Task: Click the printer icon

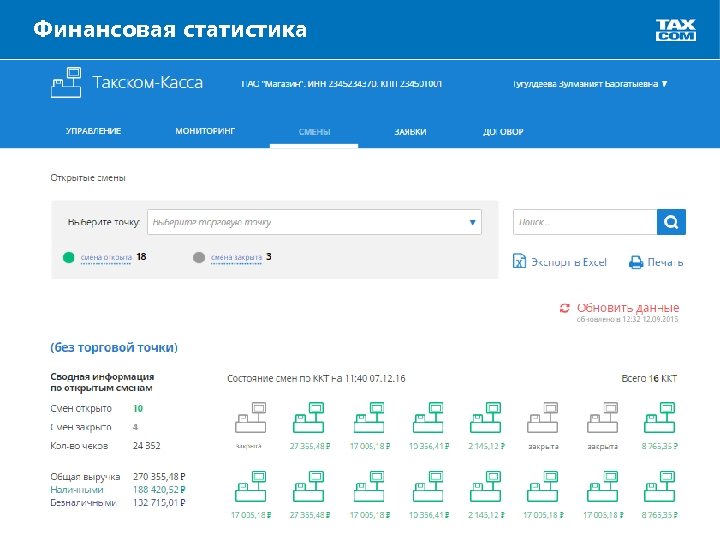Action: click(x=636, y=262)
